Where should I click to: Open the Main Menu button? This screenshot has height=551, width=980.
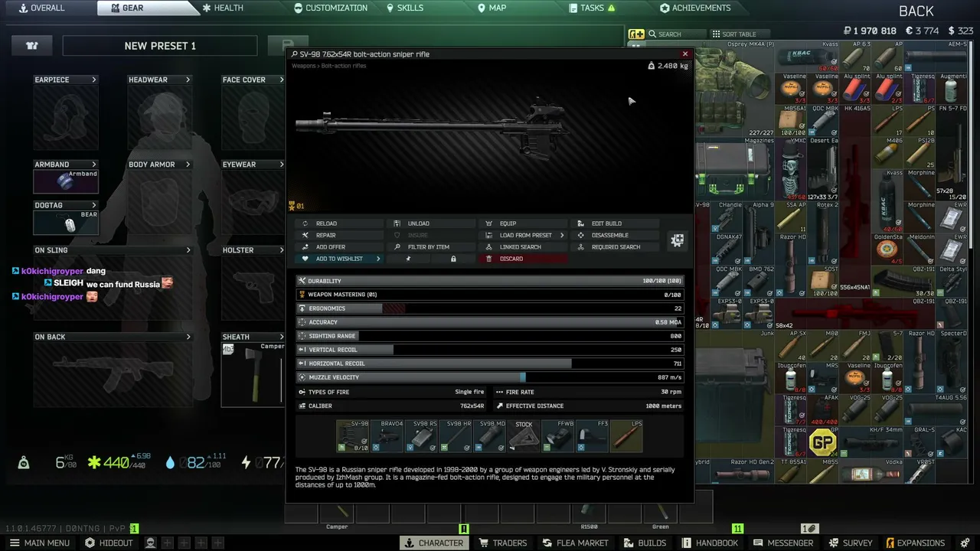coord(39,543)
